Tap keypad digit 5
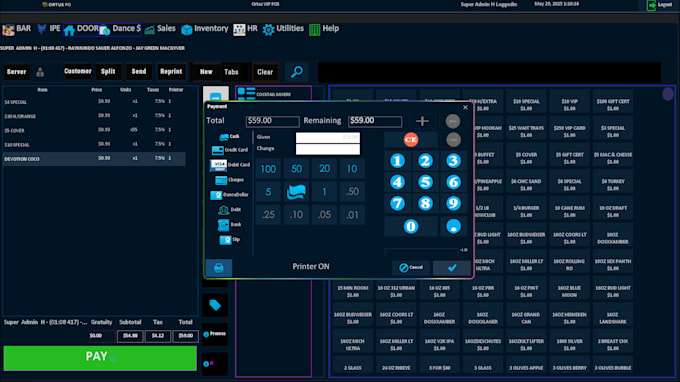This screenshot has width=680, height=382. tap(425, 182)
